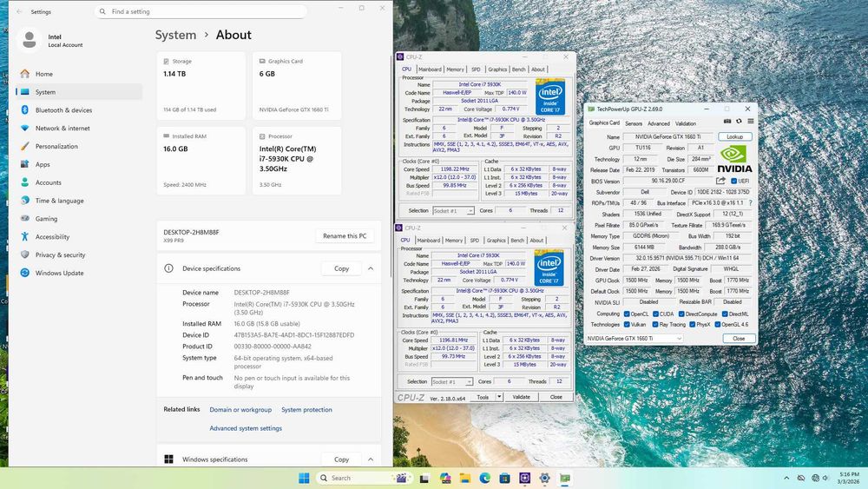Open the GPU selection dropdown in GPU-Z
This screenshot has width=868, height=489.
(635, 339)
